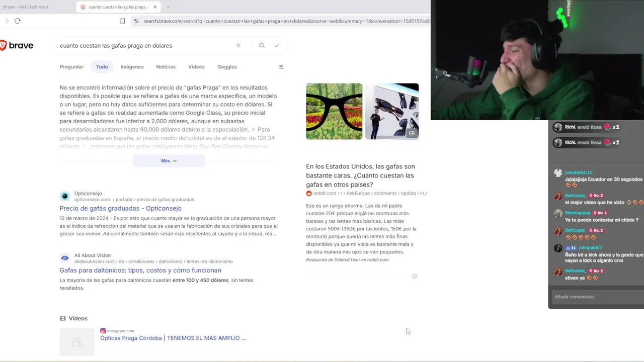Click the Reddit icon beside reddit.com
The image size is (644, 362).
point(309,193)
